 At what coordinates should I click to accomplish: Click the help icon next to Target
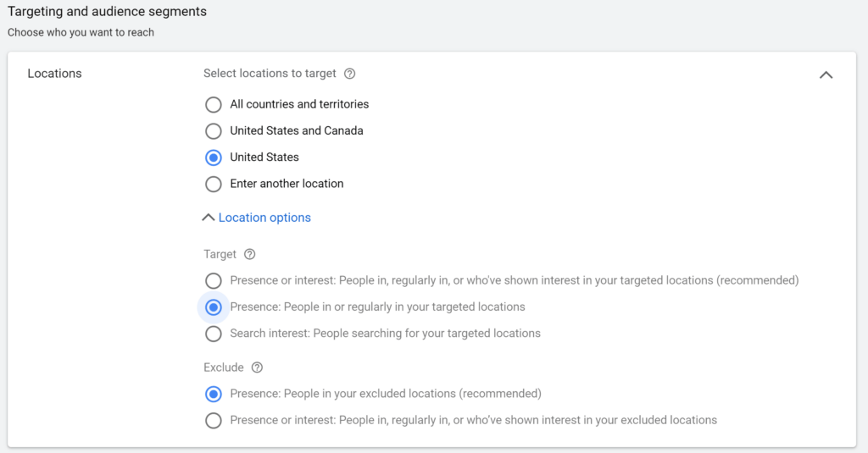click(250, 254)
